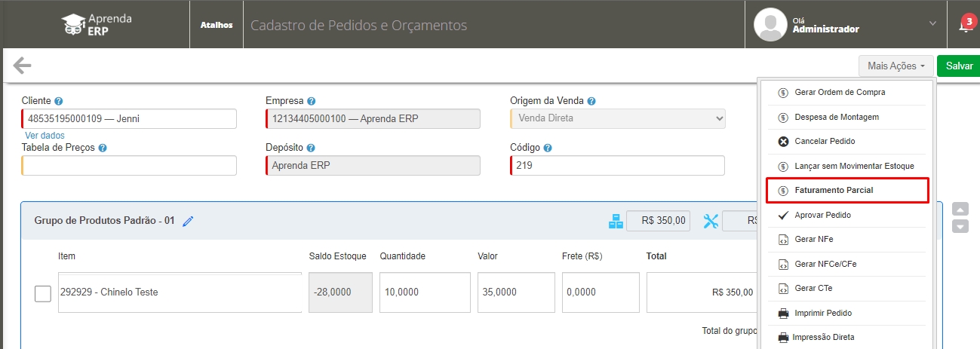Screen dimensions: 980x349
Task: Click the green Salvar button
Action: (x=959, y=66)
